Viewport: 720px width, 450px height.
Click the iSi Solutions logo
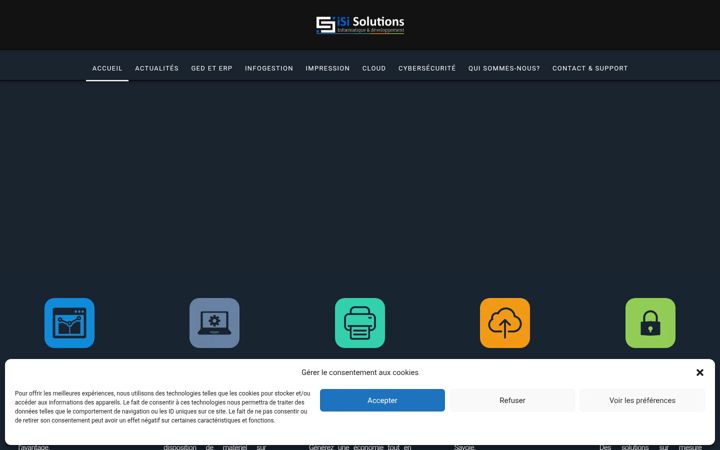(360, 25)
